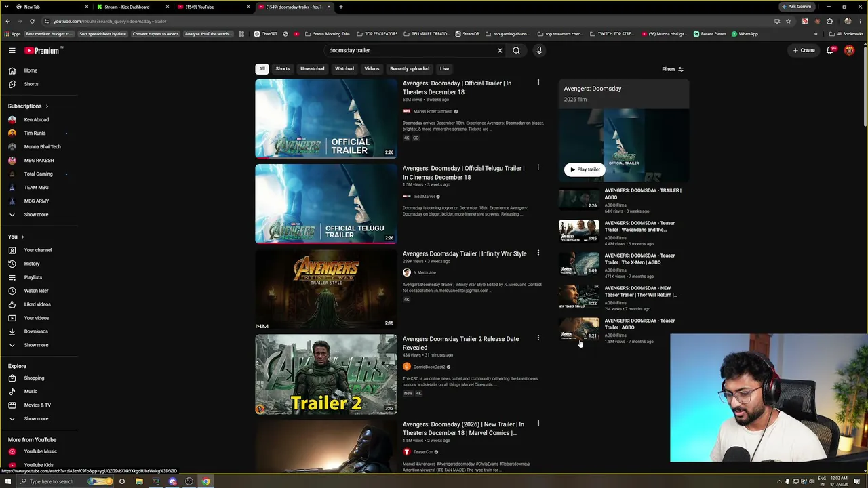868x488 pixels.
Task: Select the Shorts filter chip
Action: (x=283, y=68)
